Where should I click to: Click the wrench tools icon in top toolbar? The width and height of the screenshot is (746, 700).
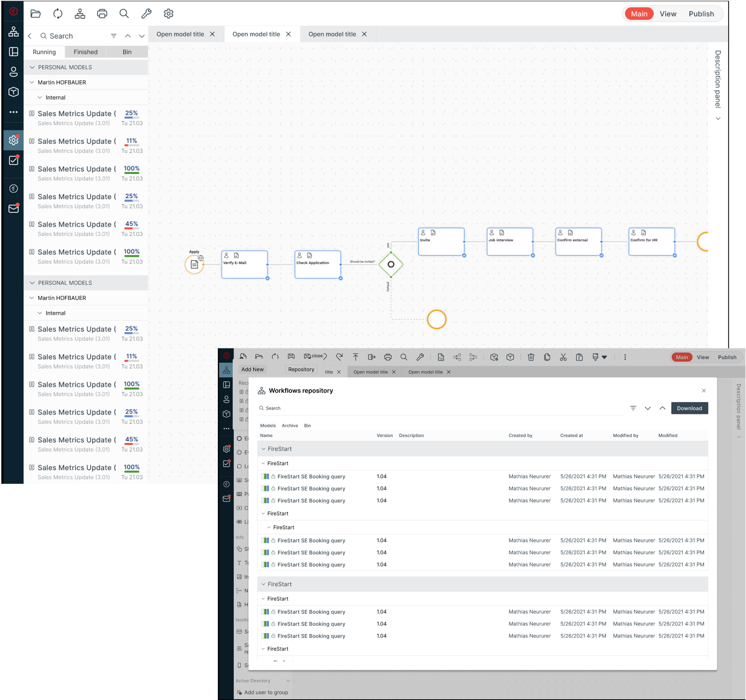[146, 14]
